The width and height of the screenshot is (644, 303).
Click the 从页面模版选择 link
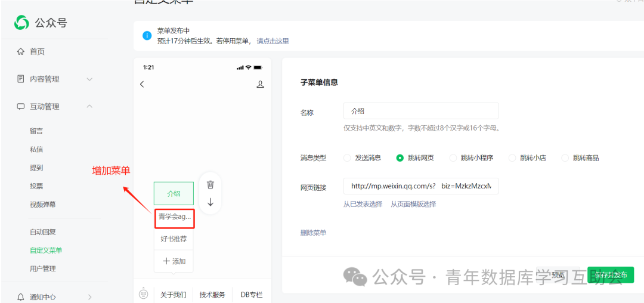413,204
